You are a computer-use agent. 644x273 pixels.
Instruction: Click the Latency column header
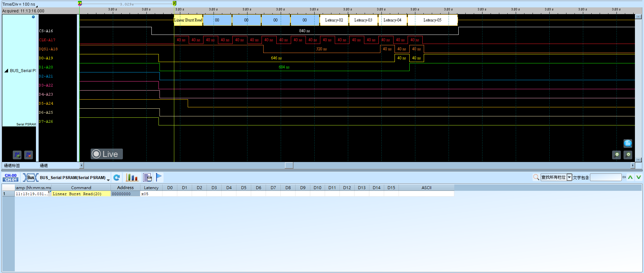click(x=151, y=187)
